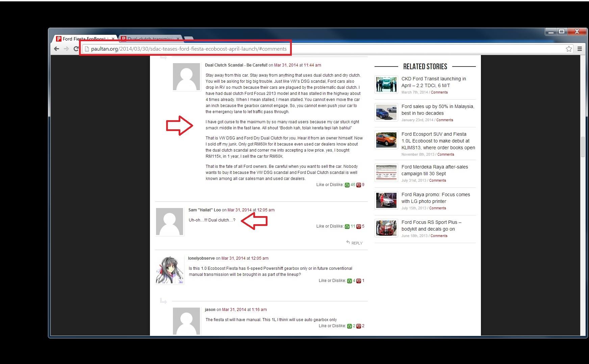This screenshot has width=589, height=364.
Task: Open the Mar 31, 2014 at 11:44 am permalink
Action: click(298, 65)
